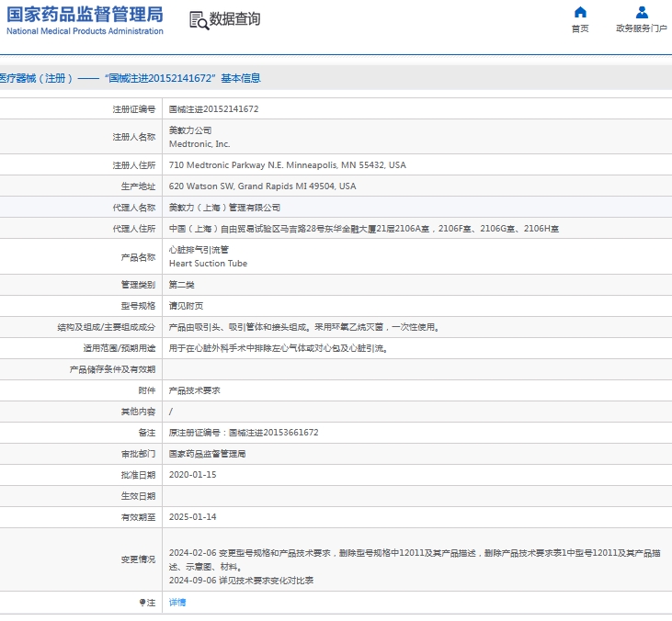
Task: Click the 数据查询 search document icon
Action: (x=199, y=20)
